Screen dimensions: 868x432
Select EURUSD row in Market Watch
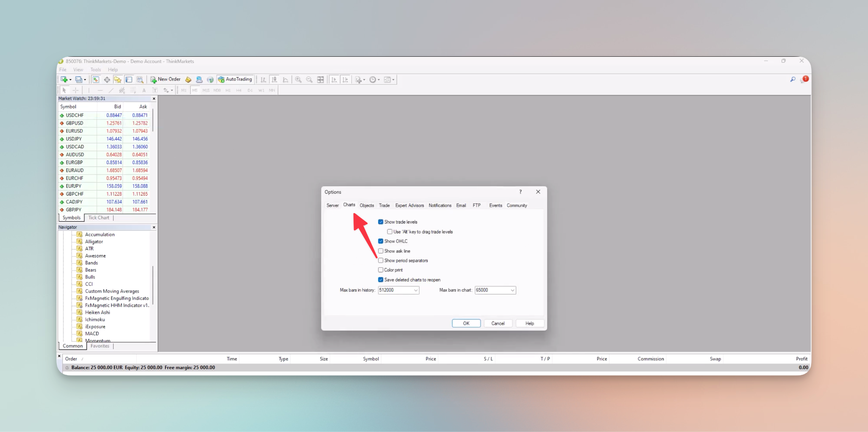coord(105,131)
